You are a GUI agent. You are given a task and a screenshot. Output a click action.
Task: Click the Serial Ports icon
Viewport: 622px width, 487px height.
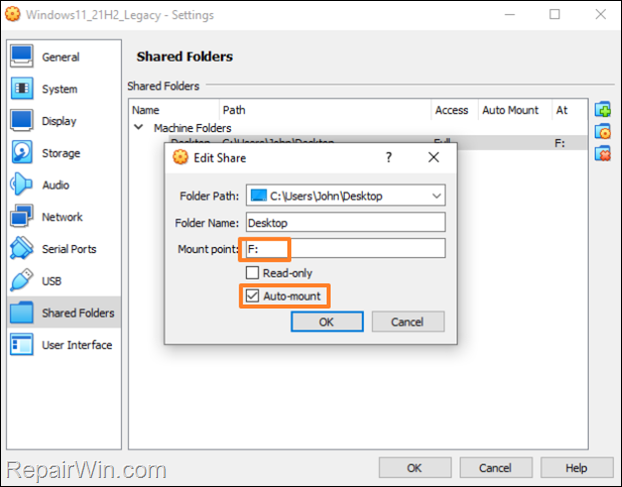pos(21,248)
